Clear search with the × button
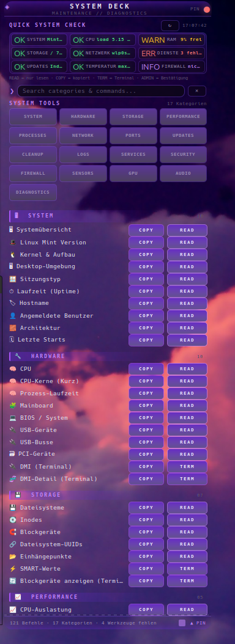This screenshot has height=644, width=235. pos(196,91)
